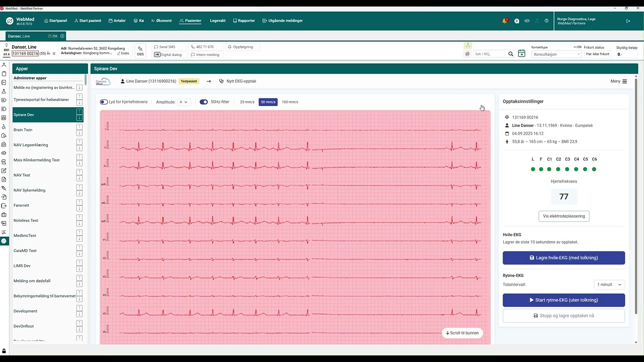Move Brain Twin app up with arrow

(x=79, y=127)
